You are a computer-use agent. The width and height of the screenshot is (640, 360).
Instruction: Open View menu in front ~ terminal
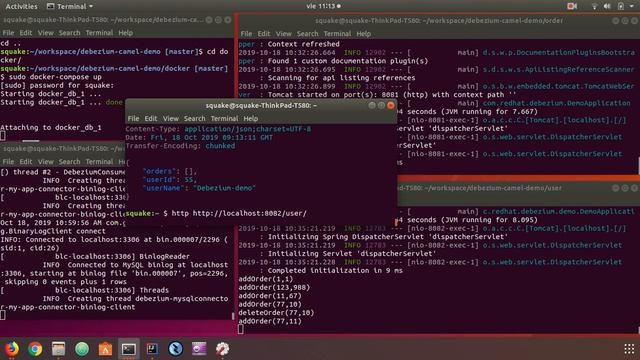click(x=171, y=118)
